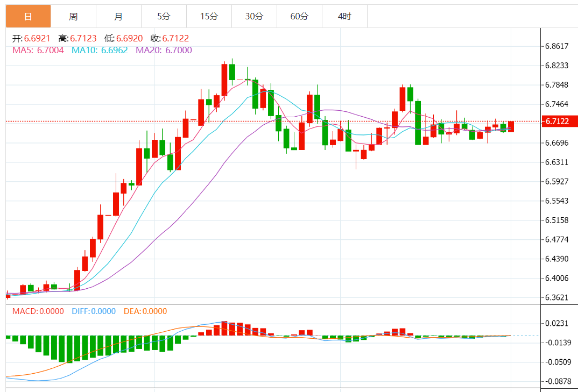Select the 日 daily timeframe tab
This screenshot has width=578, height=392.
[x=29, y=16]
